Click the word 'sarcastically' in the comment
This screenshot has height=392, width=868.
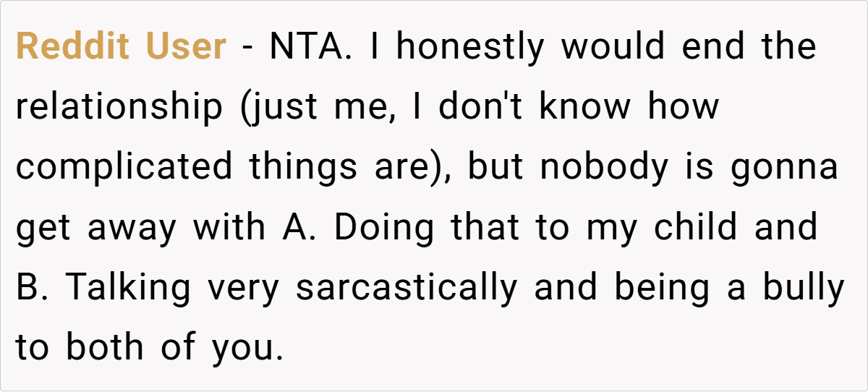(x=407, y=288)
